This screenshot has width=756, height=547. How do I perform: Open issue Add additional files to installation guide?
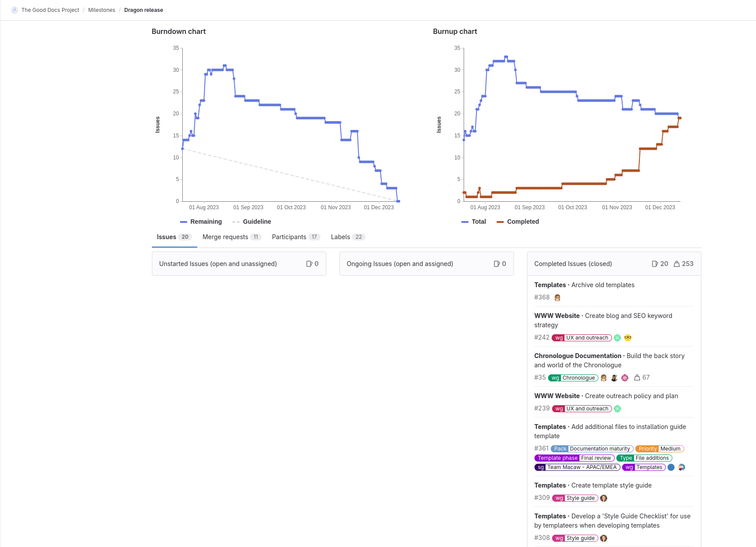[x=610, y=431]
